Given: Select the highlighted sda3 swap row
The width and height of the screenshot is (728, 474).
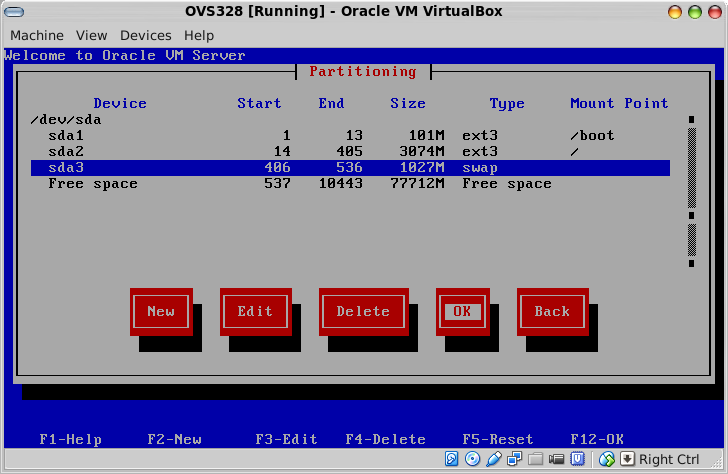Looking at the screenshot, I should pos(350,168).
